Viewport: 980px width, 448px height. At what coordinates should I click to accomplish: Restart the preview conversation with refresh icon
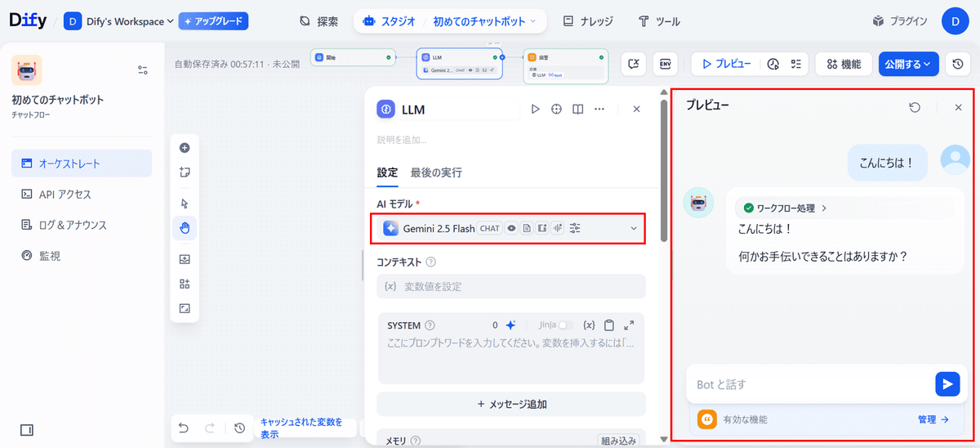pyautogui.click(x=915, y=107)
